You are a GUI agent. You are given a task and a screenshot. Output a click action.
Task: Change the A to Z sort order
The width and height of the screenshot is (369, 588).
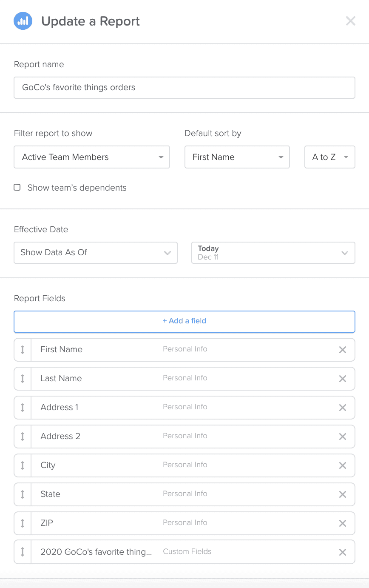[330, 157]
